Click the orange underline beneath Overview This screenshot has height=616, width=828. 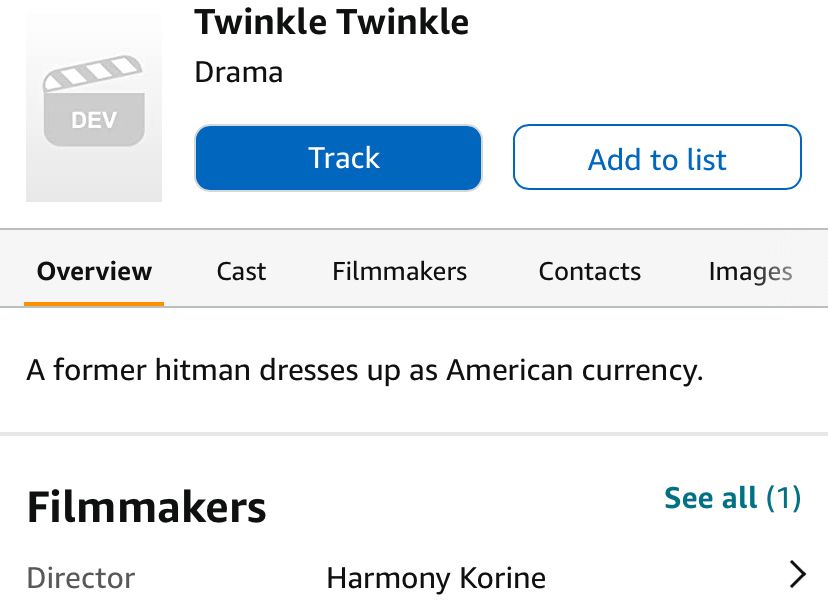click(94, 303)
